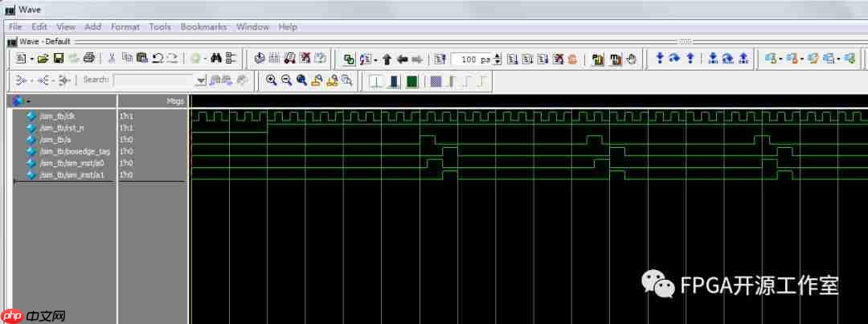Adjust the run length stepper arrows

(x=497, y=59)
